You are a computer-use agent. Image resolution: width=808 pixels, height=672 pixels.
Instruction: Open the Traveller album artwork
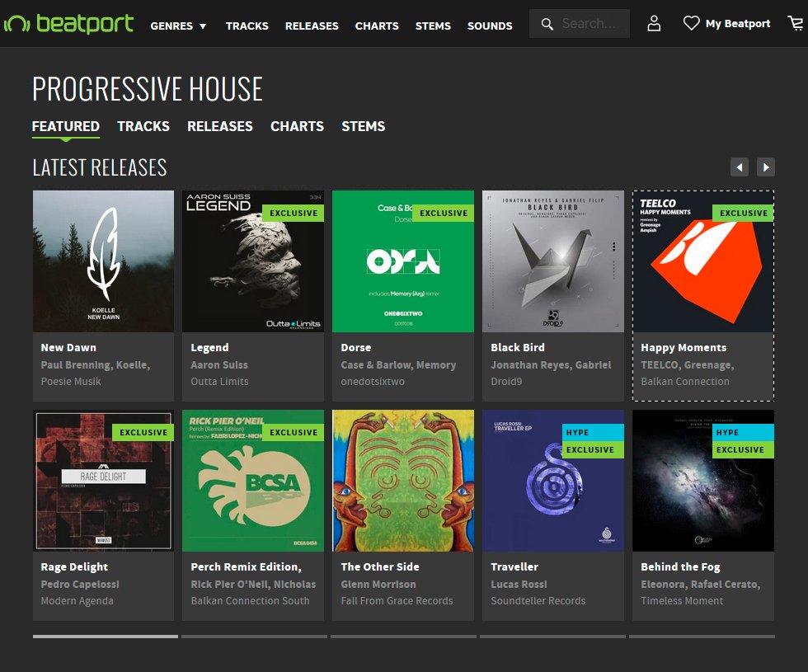[x=553, y=481]
